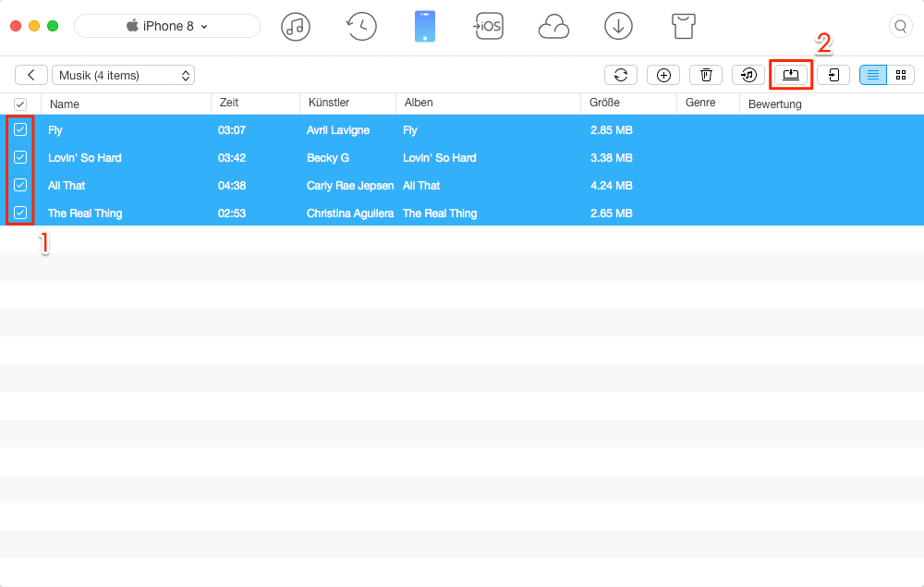924x587 pixels.
Task: Click the search magnifier icon
Action: (x=900, y=26)
